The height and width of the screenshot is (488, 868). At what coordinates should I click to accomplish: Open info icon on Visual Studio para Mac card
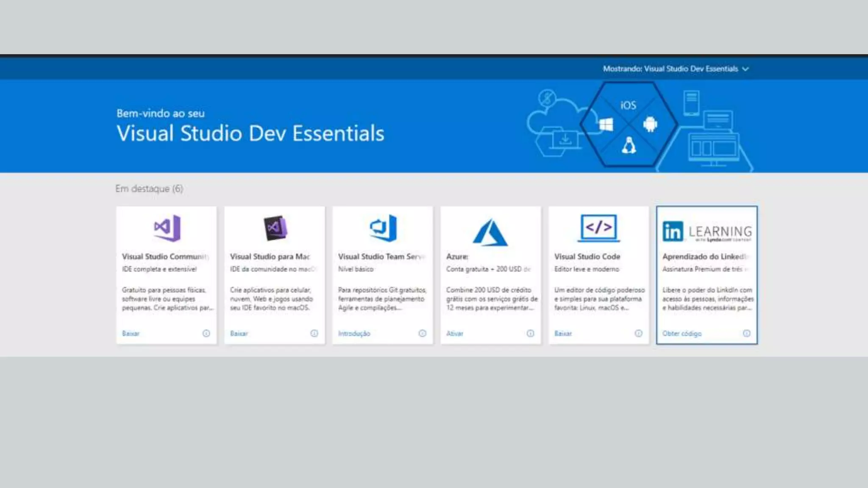point(314,333)
